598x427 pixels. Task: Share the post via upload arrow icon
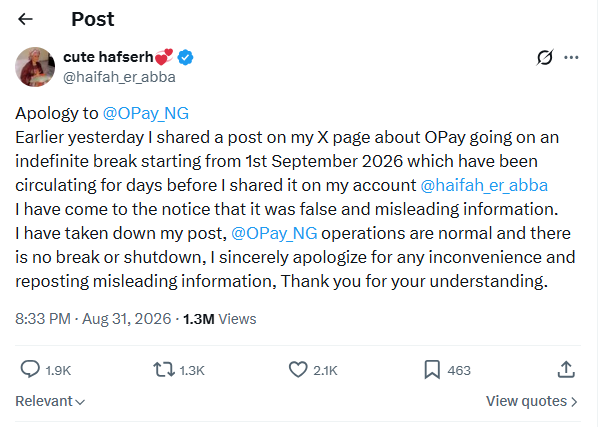[x=566, y=369]
